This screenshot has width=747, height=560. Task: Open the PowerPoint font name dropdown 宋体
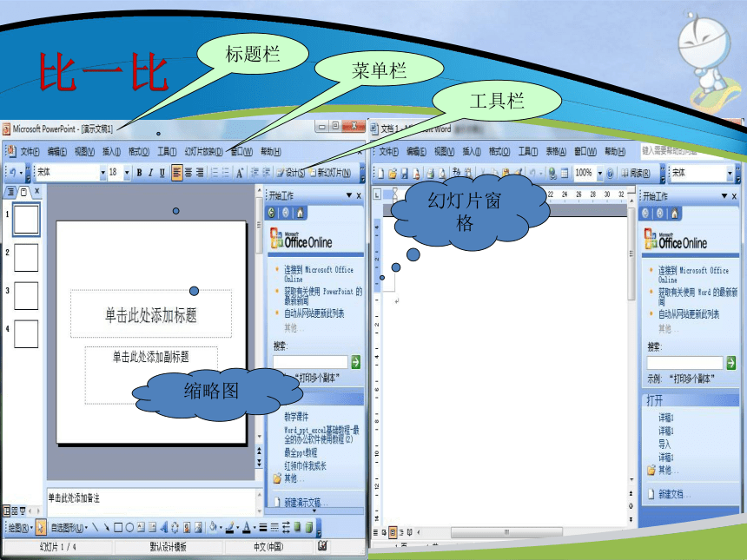point(102,173)
